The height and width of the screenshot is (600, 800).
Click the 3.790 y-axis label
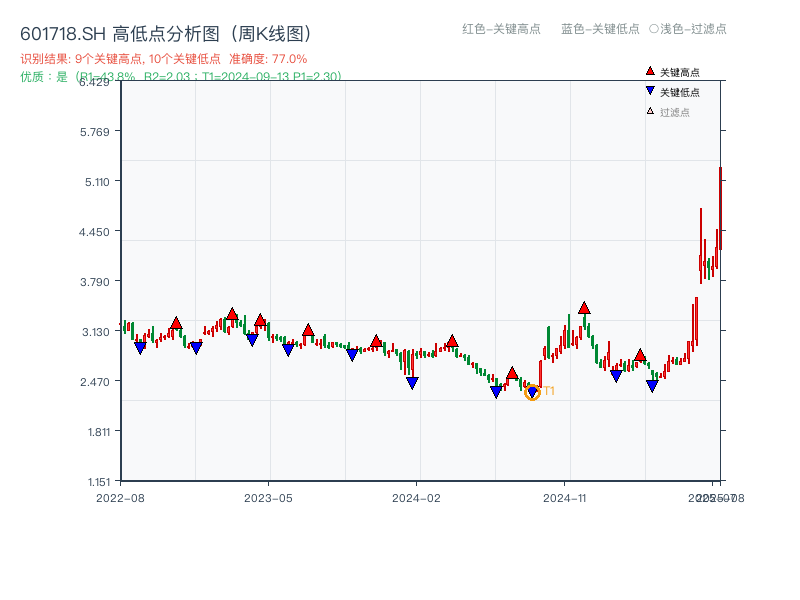pos(94,282)
